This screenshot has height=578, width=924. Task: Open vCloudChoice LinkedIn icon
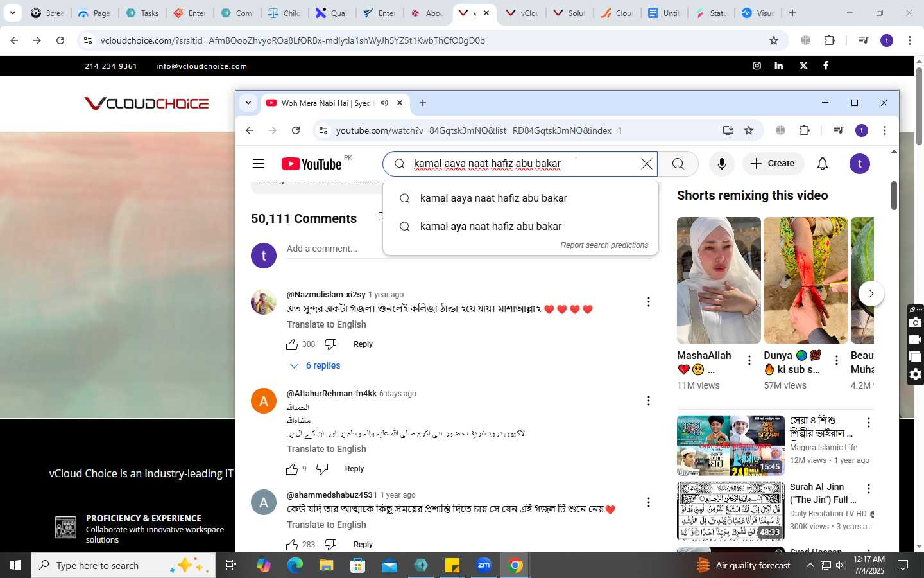pyautogui.click(x=779, y=66)
